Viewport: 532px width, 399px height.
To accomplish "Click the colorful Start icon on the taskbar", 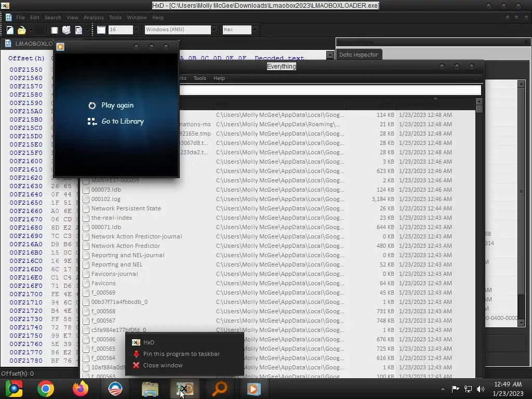I will tap(14, 389).
